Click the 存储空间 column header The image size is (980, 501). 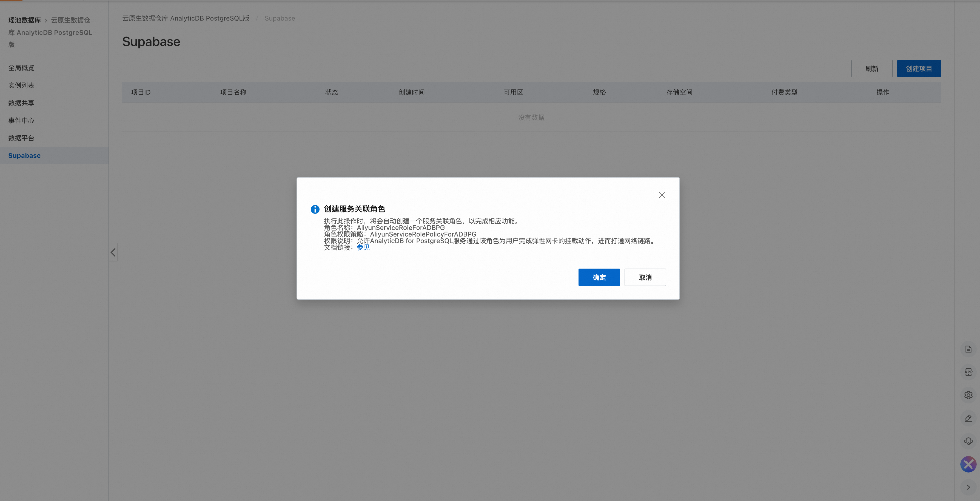pos(679,92)
